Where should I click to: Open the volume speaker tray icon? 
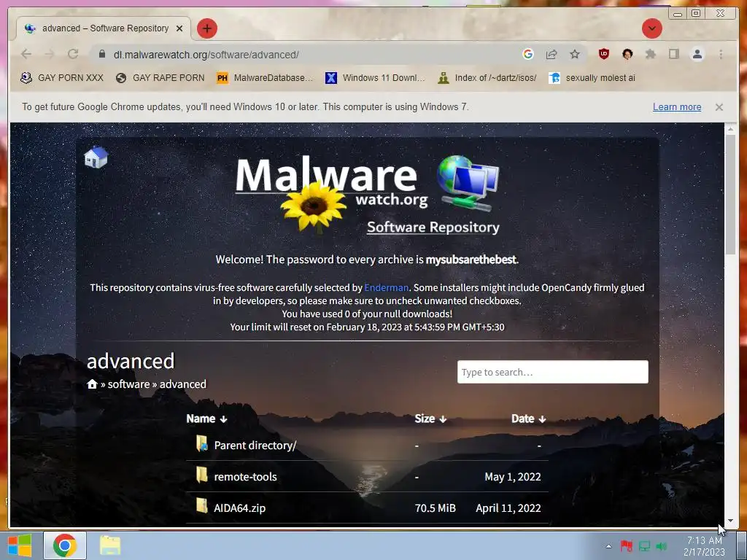(661, 546)
